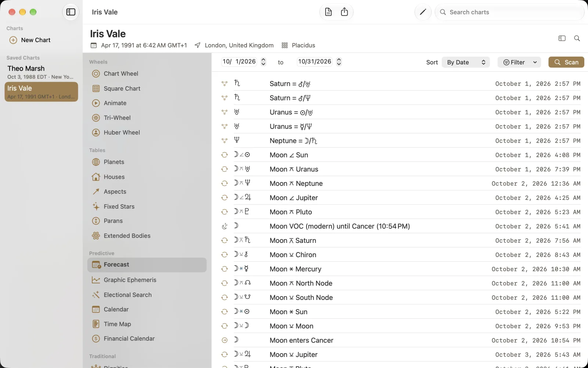Click the end date field 10/31/2026
Screen dimensions: 588x368
(315, 61)
